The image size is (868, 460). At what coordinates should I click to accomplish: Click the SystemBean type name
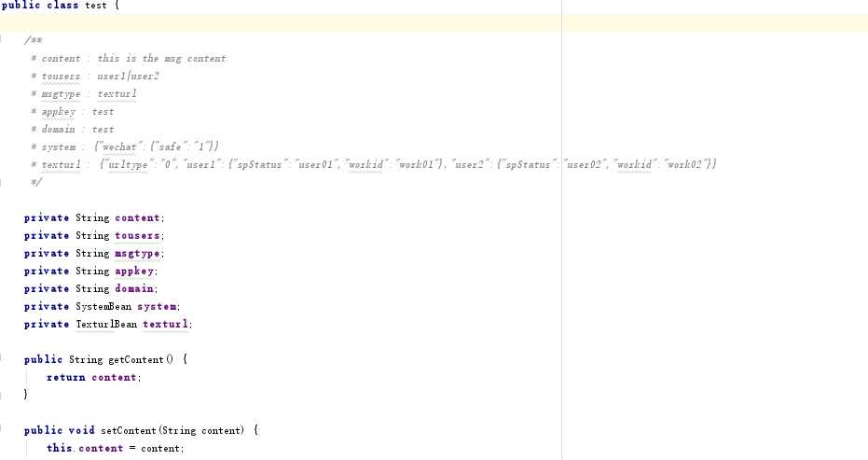(x=103, y=306)
